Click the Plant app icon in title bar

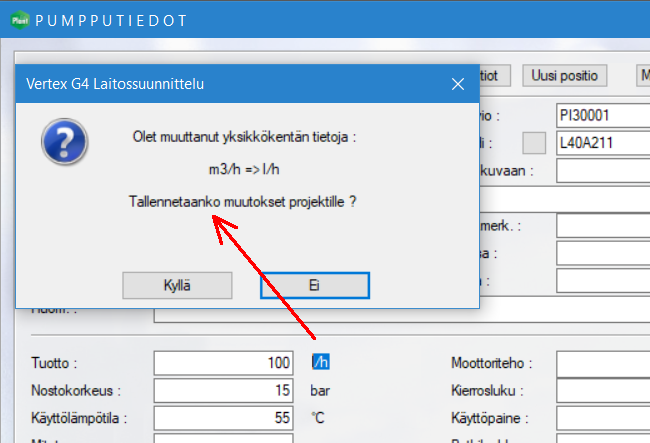tap(18, 19)
